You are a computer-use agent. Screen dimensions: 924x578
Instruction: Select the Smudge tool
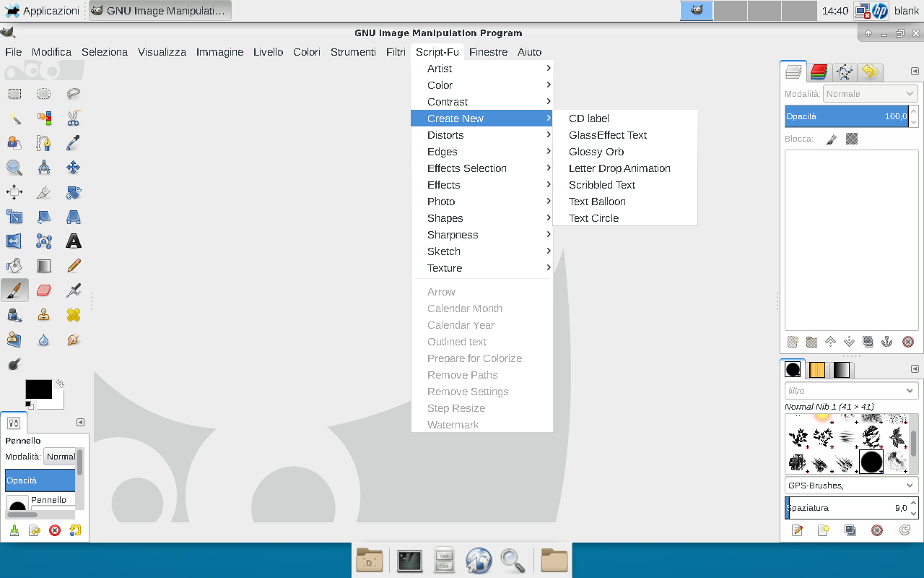point(73,340)
